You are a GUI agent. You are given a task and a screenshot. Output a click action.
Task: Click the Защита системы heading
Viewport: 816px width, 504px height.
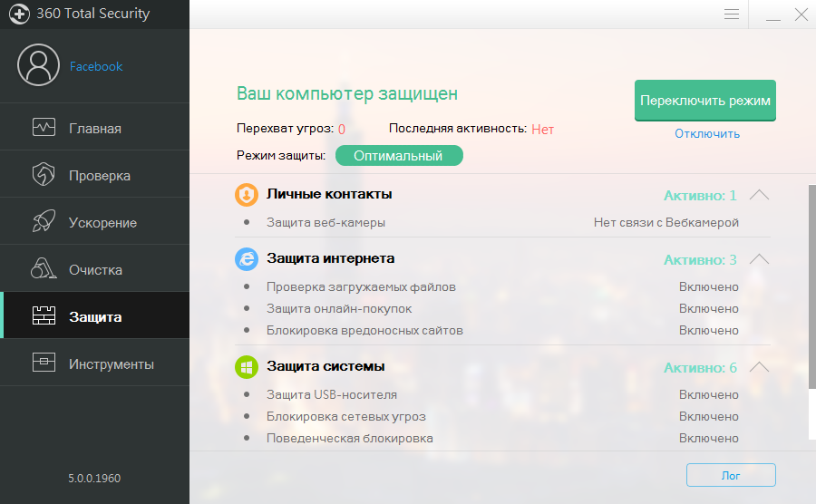(325, 366)
